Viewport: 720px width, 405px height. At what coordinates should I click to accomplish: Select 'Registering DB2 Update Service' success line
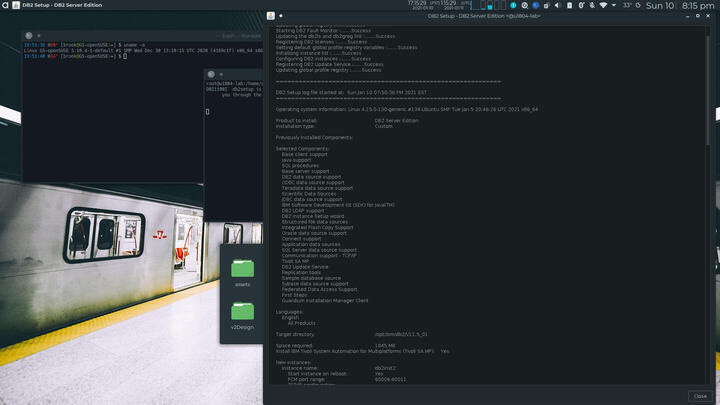(x=329, y=64)
